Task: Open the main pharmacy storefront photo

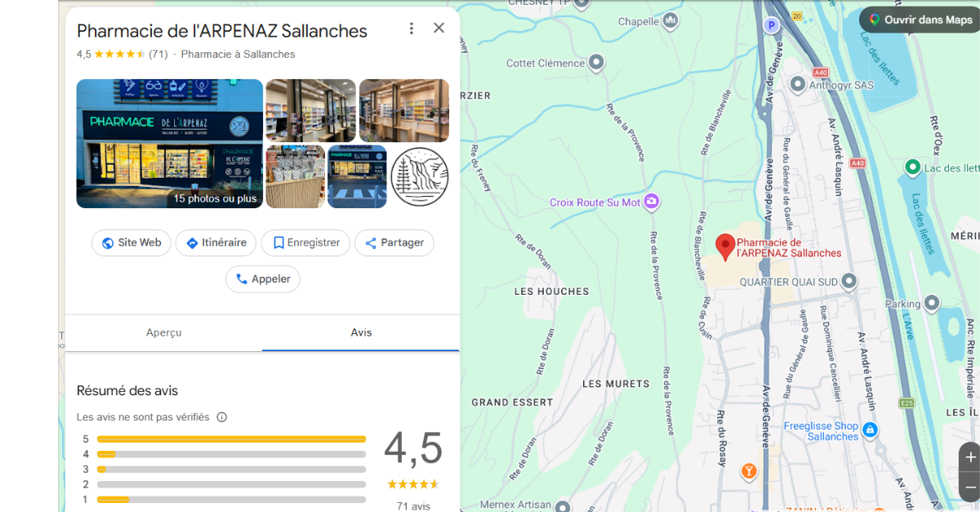Action: coord(169,144)
